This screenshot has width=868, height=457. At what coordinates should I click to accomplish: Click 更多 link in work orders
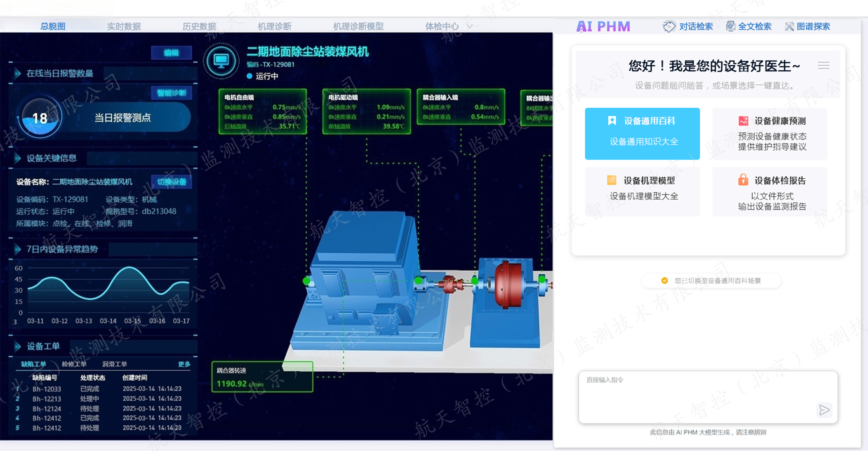click(x=184, y=364)
